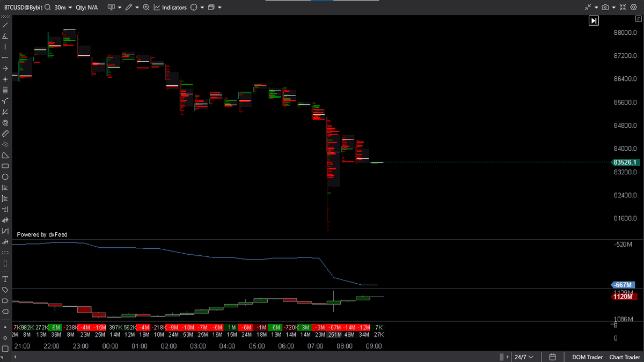The width and height of the screenshot is (644, 362).
Task: Toggle fullscreen mode via expand icon
Action: [623, 7]
